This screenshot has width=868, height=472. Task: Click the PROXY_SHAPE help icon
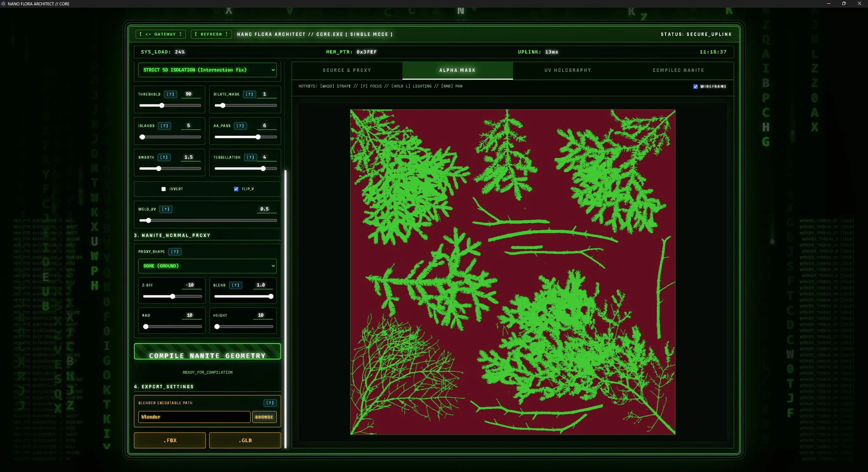click(175, 251)
